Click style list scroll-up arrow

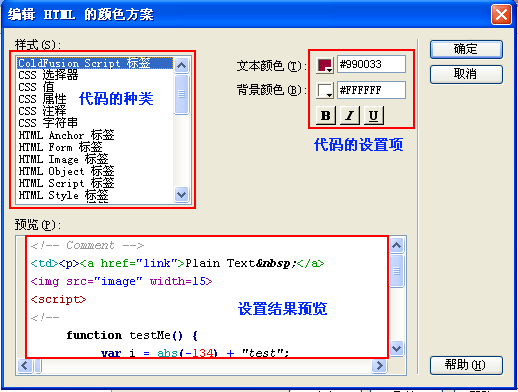coord(181,65)
